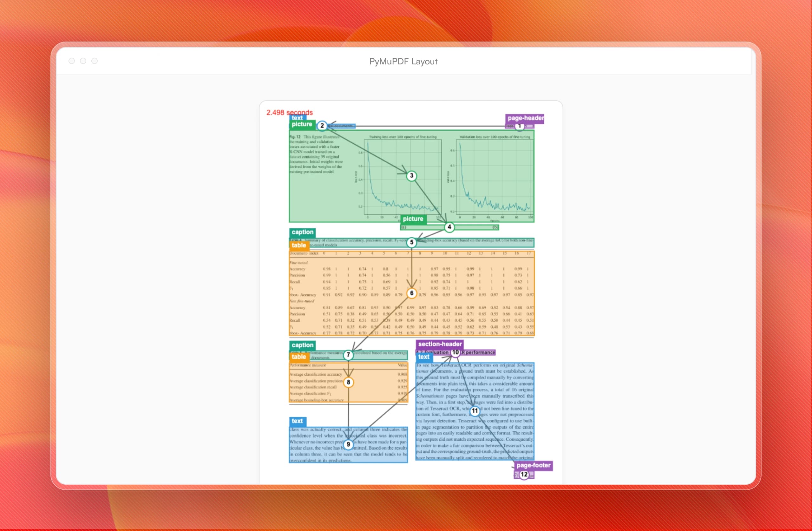Select the caption badge above the performance measures table
The height and width of the screenshot is (531, 812).
pos(302,345)
